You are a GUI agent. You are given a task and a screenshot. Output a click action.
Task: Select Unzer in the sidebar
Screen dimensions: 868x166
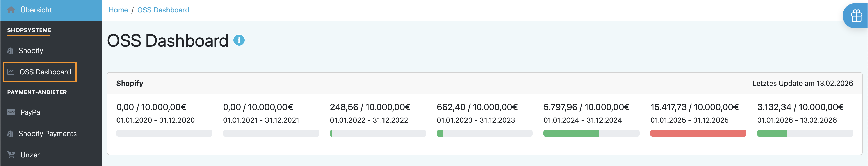coord(30,155)
